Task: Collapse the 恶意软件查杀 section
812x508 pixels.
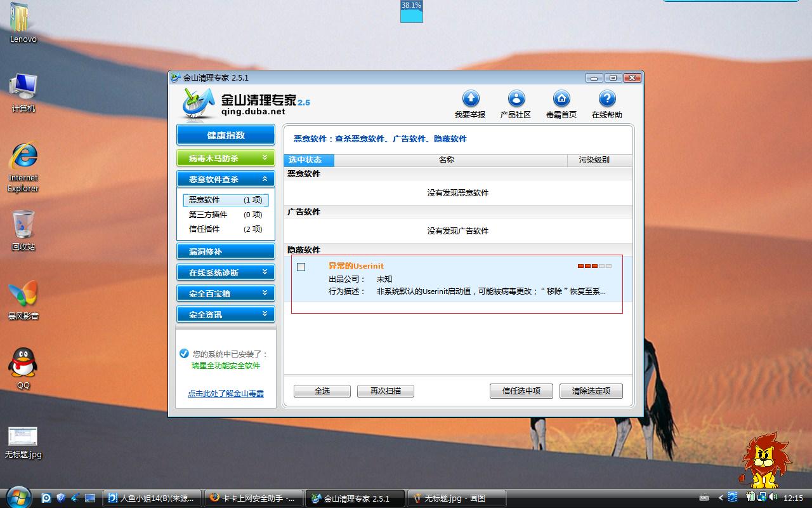Action: 226,179
